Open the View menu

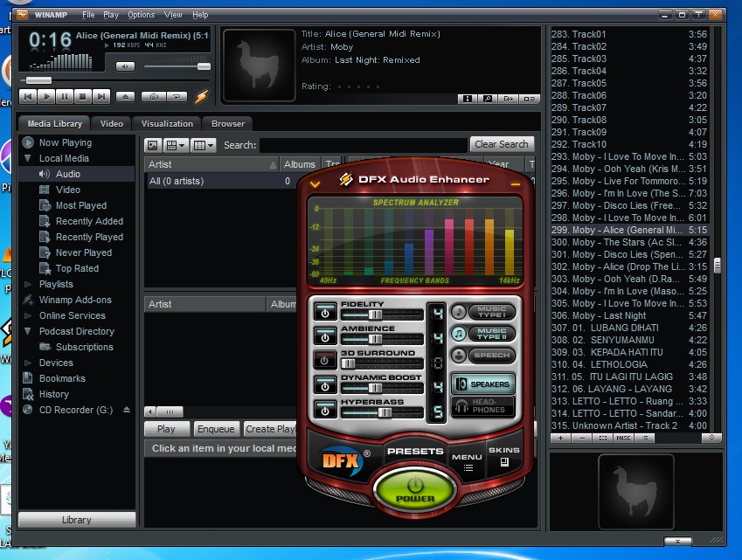[x=173, y=15]
